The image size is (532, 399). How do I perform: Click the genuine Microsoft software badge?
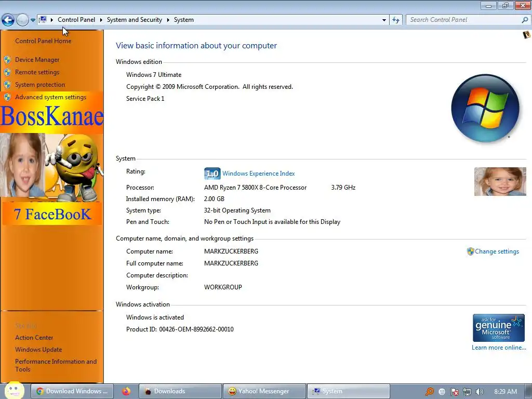pos(499,328)
